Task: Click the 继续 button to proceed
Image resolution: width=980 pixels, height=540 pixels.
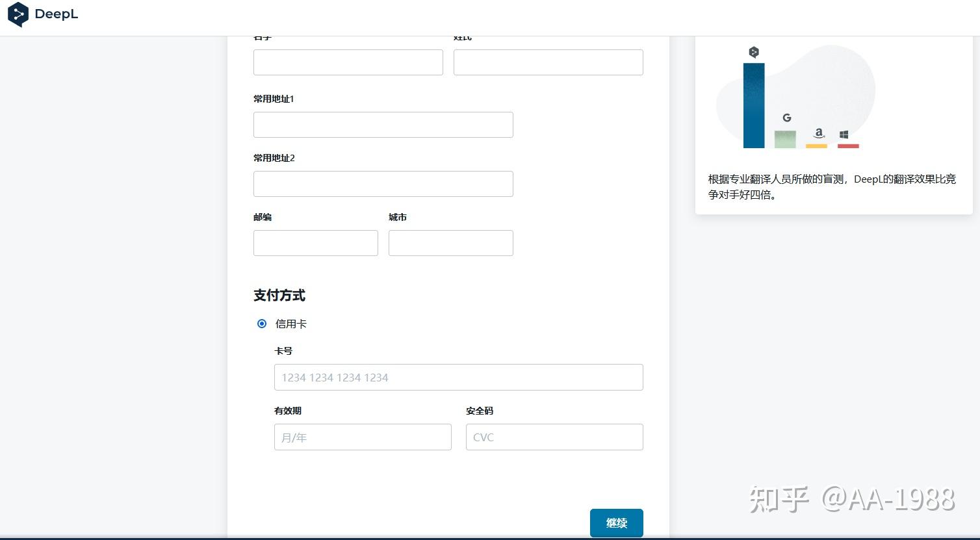Action: click(x=615, y=522)
